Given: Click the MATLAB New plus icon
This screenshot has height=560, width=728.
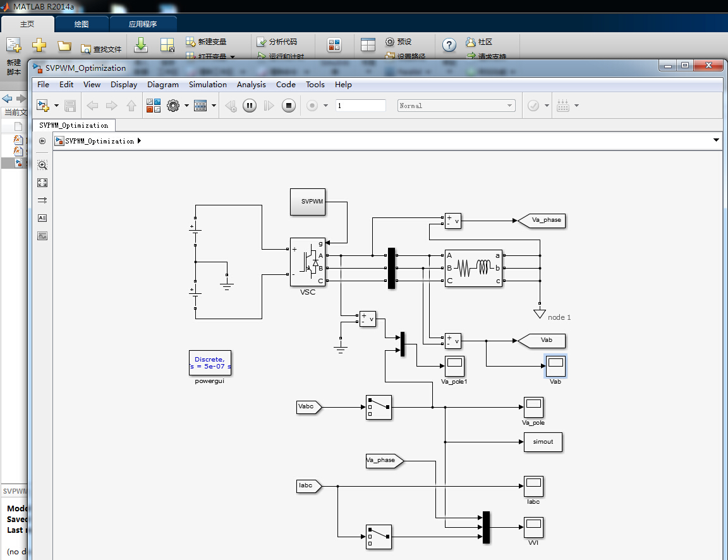Looking at the screenshot, I should pyautogui.click(x=39, y=45).
